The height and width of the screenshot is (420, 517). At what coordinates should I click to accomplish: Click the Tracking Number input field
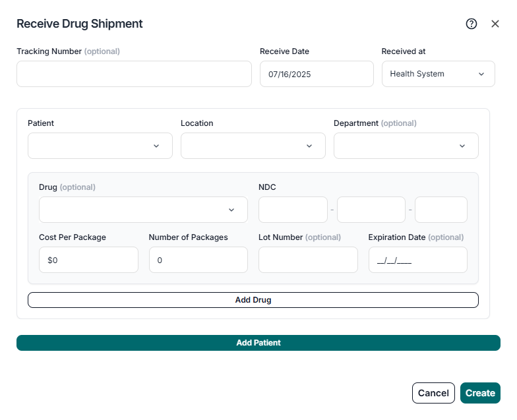tap(134, 74)
